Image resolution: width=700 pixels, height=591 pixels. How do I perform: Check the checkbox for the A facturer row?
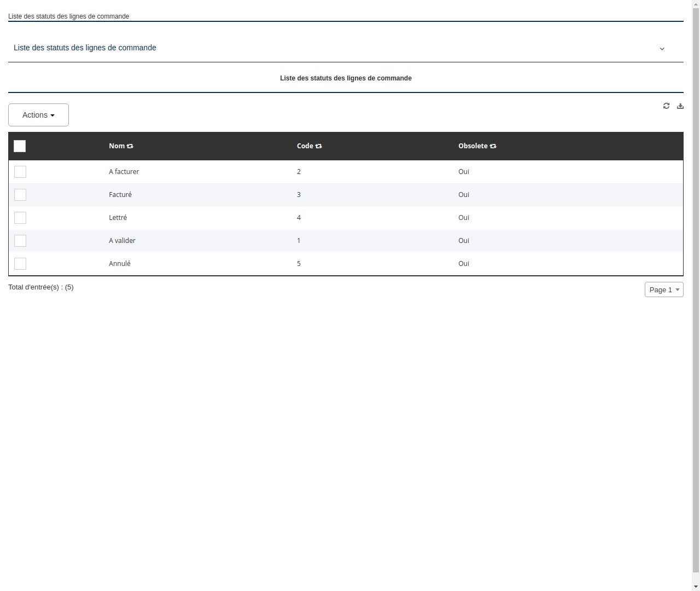coord(20,172)
